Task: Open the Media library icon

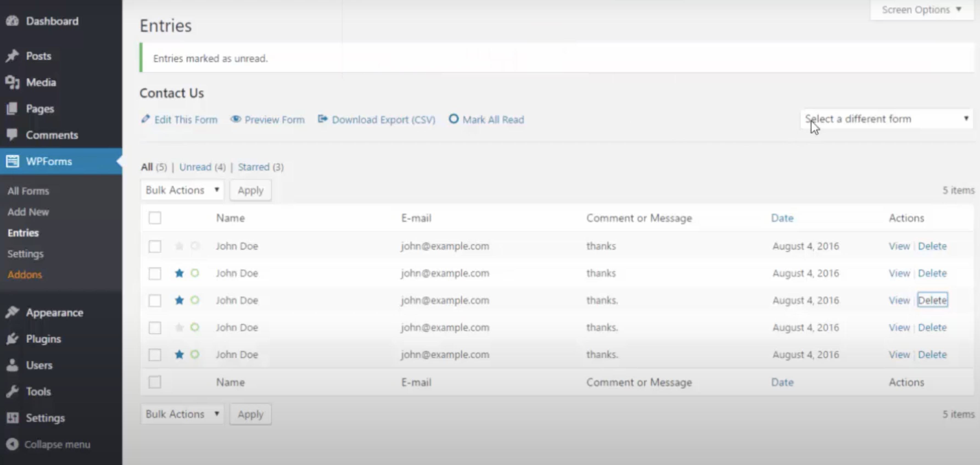Action: tap(12, 82)
